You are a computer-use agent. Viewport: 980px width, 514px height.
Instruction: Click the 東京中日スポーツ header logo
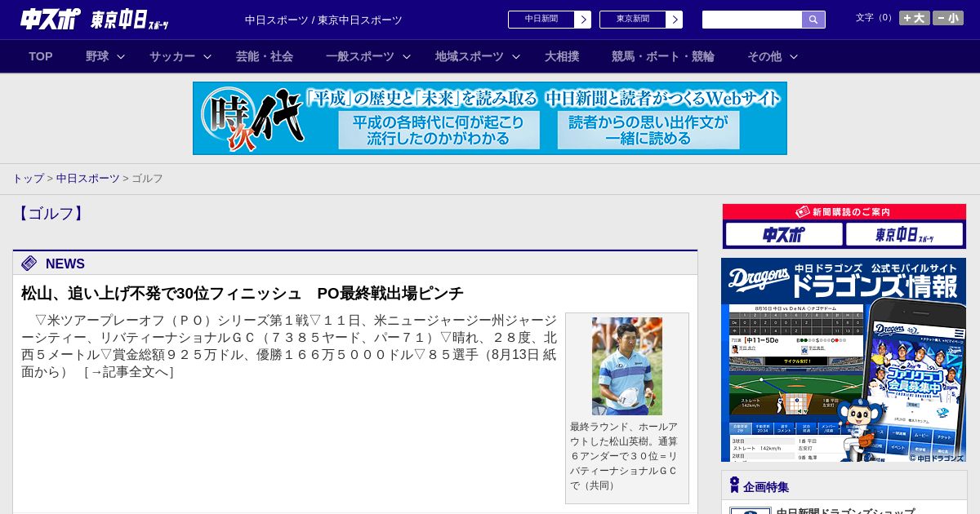coord(130,20)
